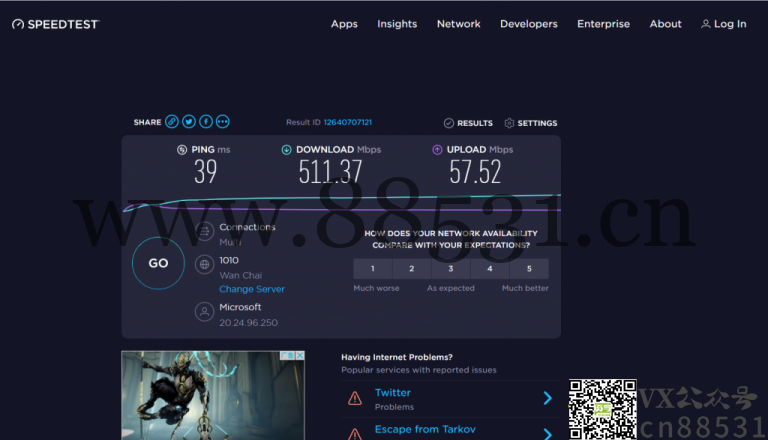
Task: Open the Results page
Action: 468,123
